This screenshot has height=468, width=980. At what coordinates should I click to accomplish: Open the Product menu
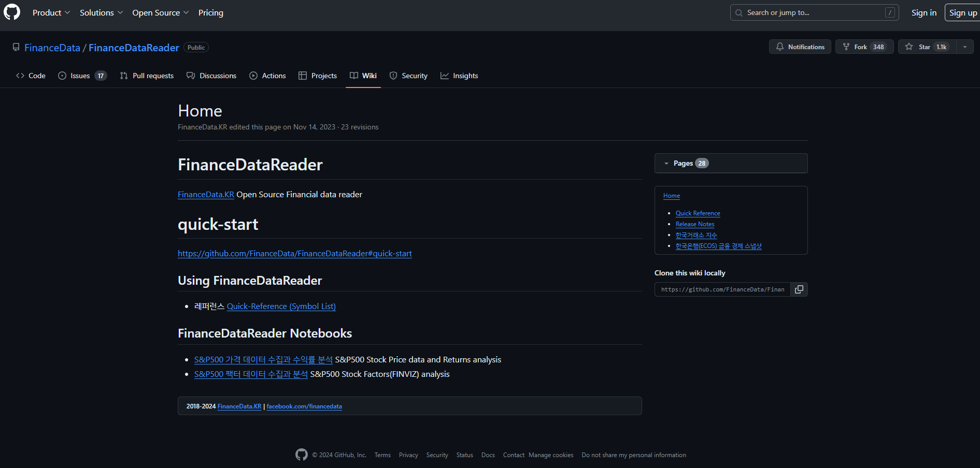[51, 12]
